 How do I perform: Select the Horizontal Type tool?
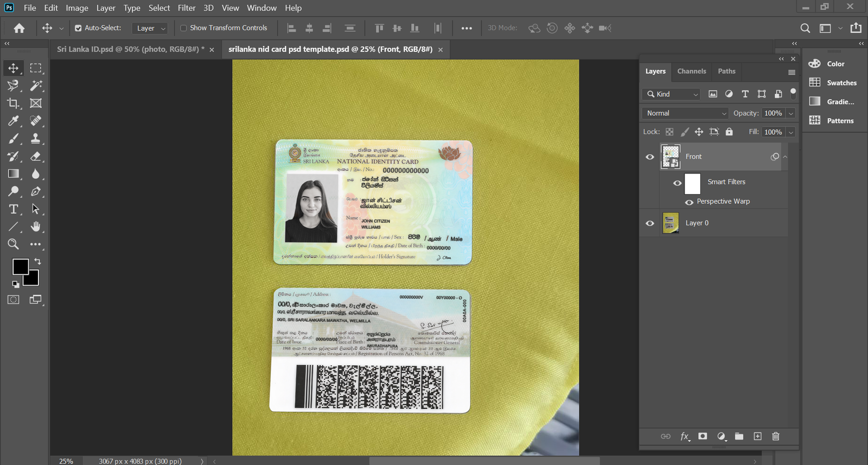coord(14,209)
